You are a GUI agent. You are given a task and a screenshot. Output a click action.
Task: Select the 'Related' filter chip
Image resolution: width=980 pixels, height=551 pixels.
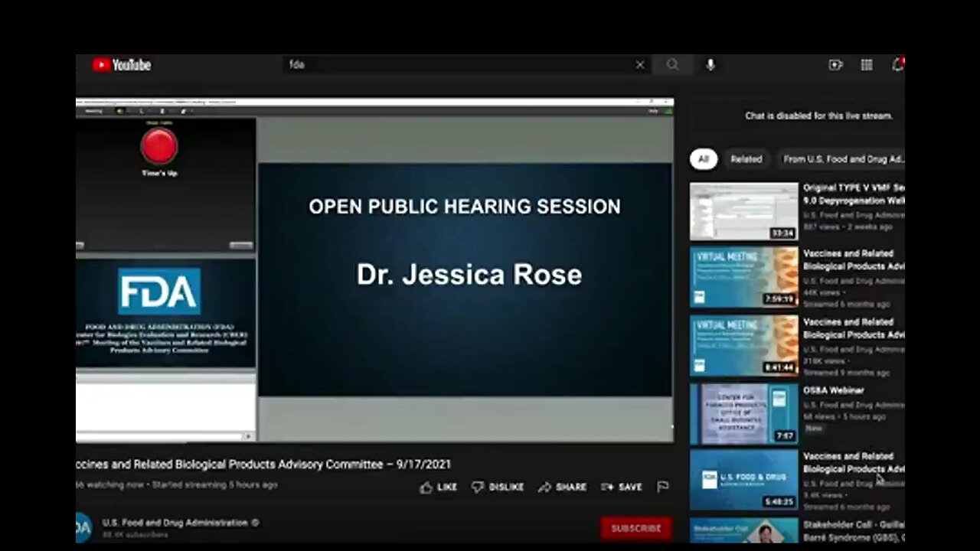[746, 159]
